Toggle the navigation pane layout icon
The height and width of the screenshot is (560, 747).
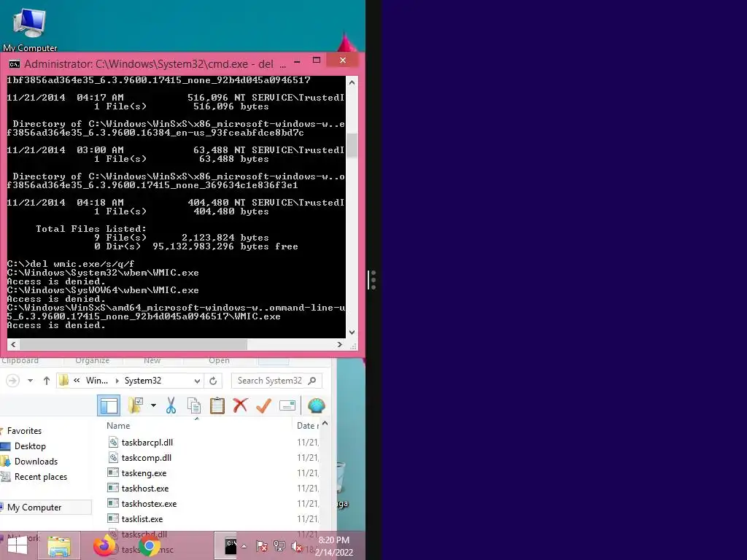tap(109, 405)
